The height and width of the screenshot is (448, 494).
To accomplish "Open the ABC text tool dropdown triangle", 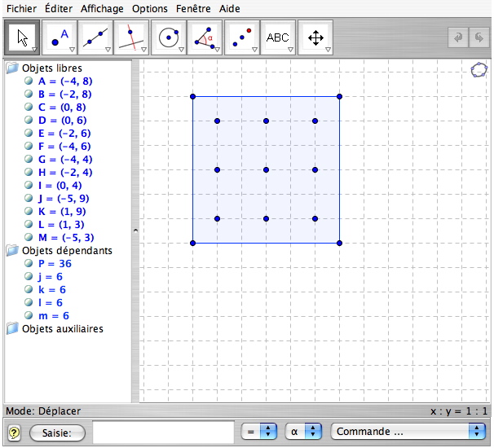I will (291, 50).
